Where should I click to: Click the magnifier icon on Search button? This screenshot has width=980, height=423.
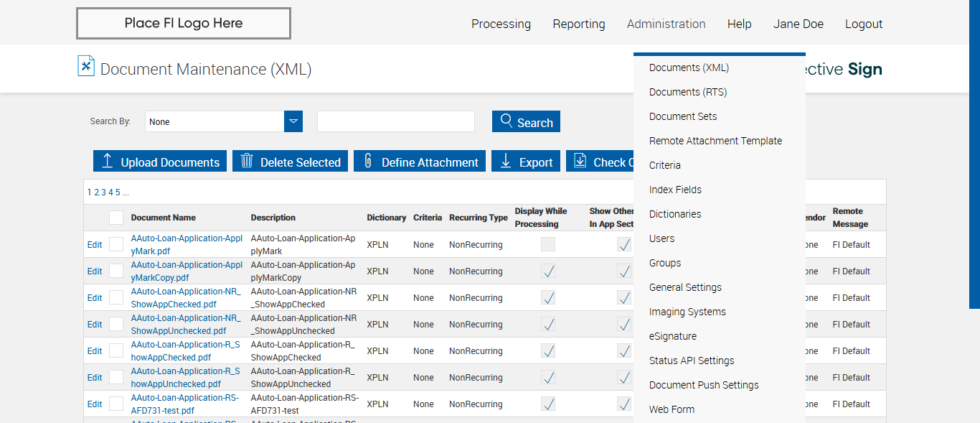(x=507, y=121)
